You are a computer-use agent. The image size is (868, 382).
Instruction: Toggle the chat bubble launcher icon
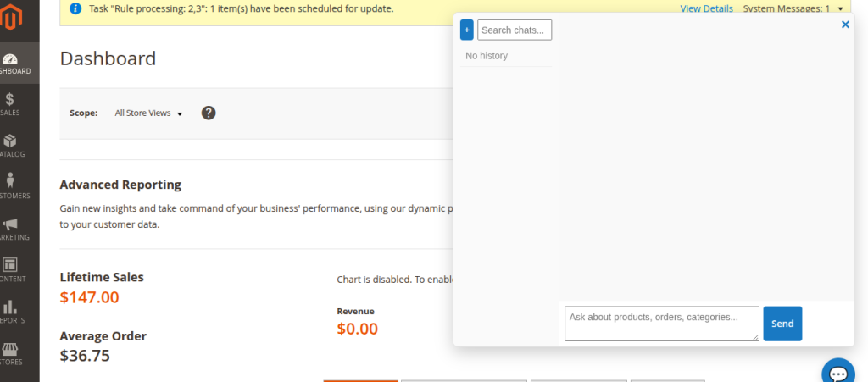(838, 374)
